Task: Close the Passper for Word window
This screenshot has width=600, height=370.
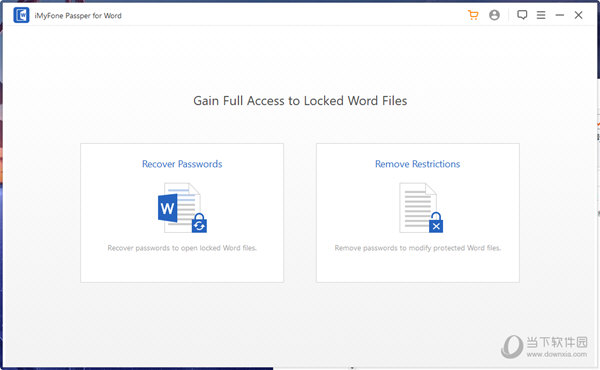Action: [578, 15]
